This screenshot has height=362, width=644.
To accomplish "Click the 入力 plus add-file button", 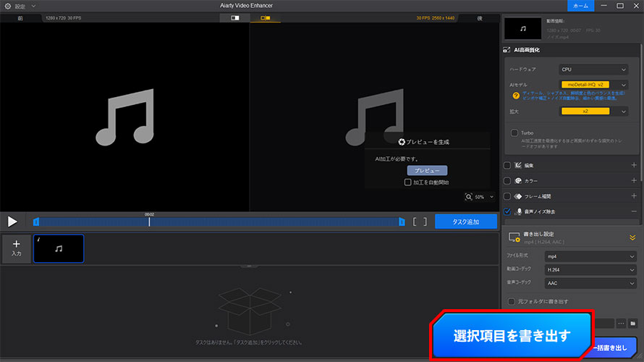I will tap(16, 248).
